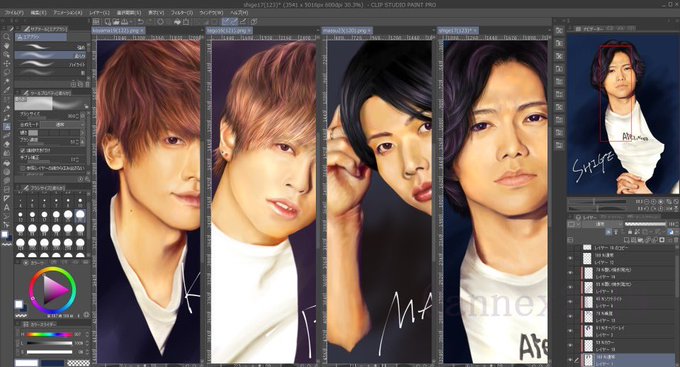The width and height of the screenshot is (680, 367).
Task: Select the ハイライト airbrush sub tool
Action: [51, 64]
